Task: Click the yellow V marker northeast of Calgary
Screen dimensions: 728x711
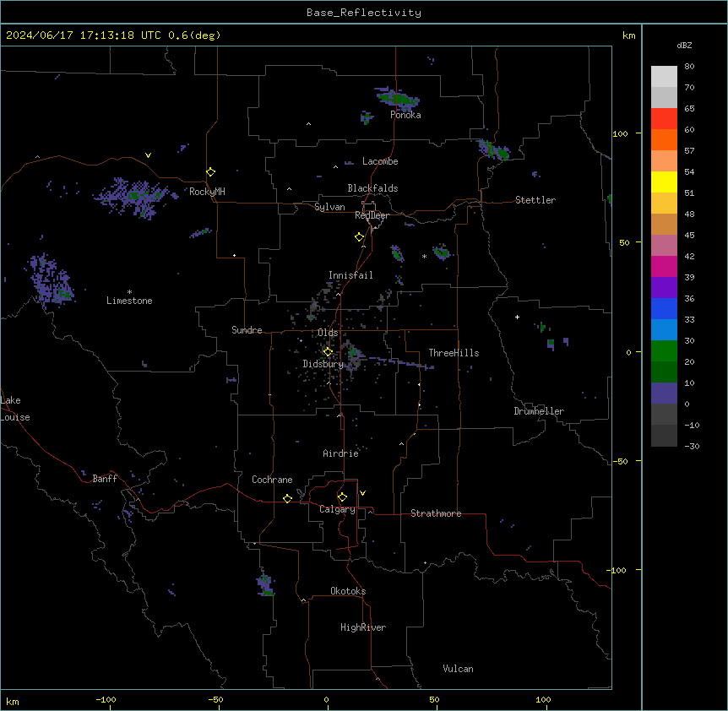Action: (x=362, y=493)
